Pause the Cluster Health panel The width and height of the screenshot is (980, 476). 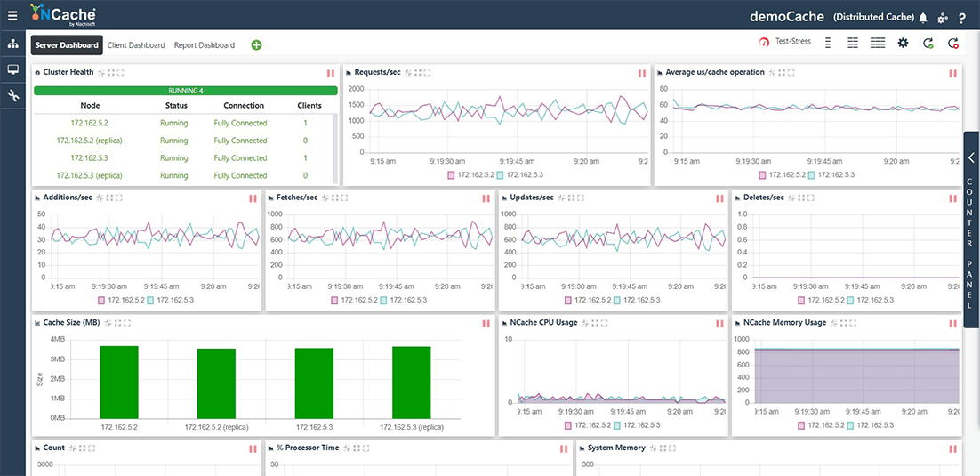click(x=331, y=73)
